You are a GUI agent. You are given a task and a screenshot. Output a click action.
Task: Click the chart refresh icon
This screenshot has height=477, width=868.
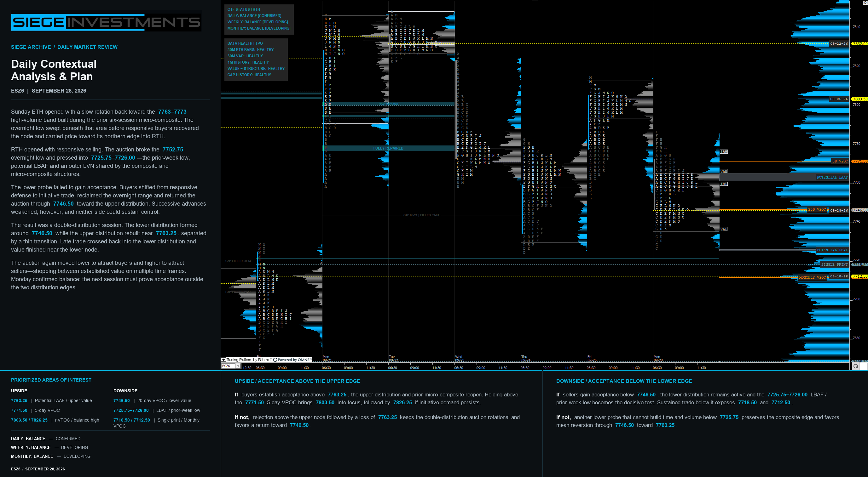coord(855,366)
